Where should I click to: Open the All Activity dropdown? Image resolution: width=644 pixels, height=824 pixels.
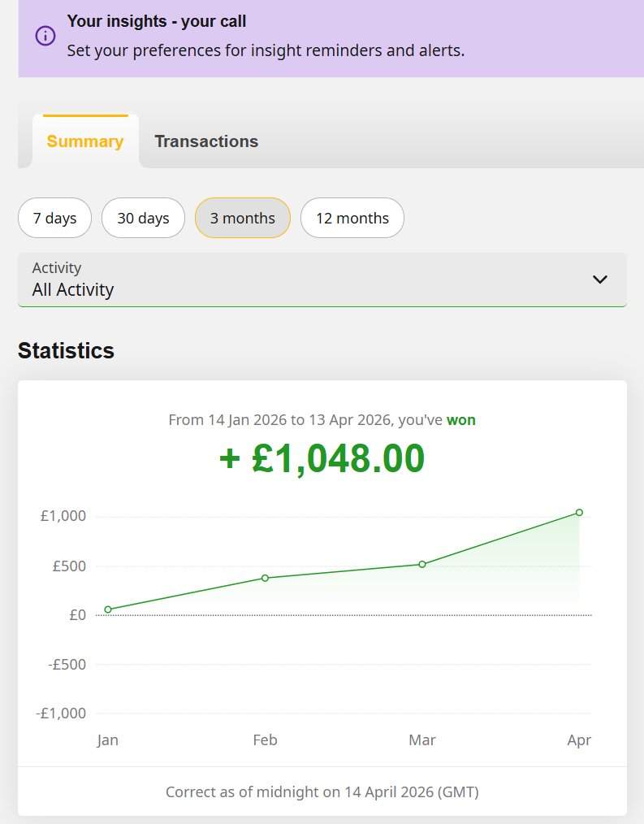click(322, 280)
